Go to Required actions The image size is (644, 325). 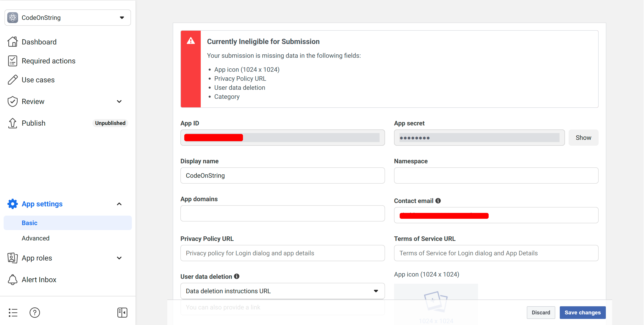coord(49,61)
